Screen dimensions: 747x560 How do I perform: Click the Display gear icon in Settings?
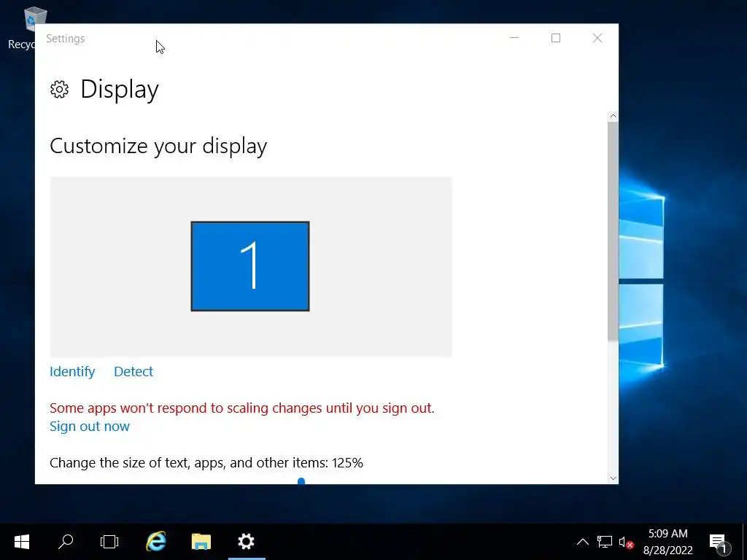pos(60,90)
